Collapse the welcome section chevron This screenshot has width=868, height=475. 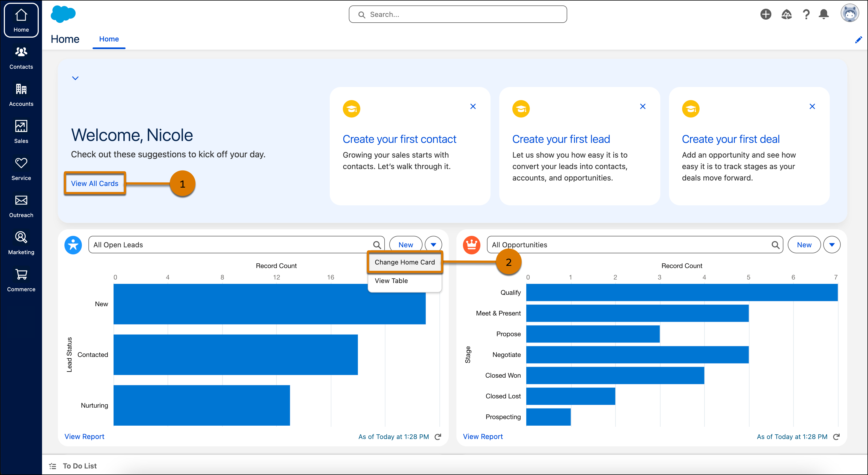[75, 78]
